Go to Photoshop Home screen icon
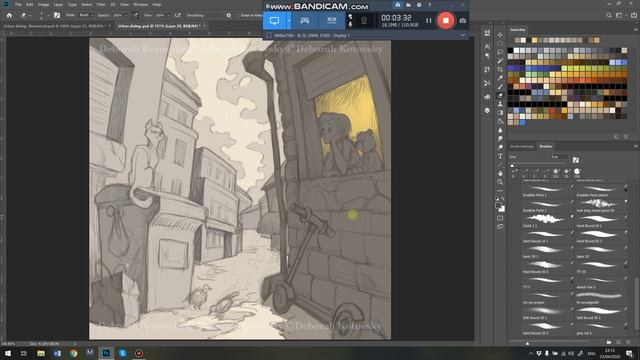This screenshot has width=640, height=360. (x=9, y=15)
